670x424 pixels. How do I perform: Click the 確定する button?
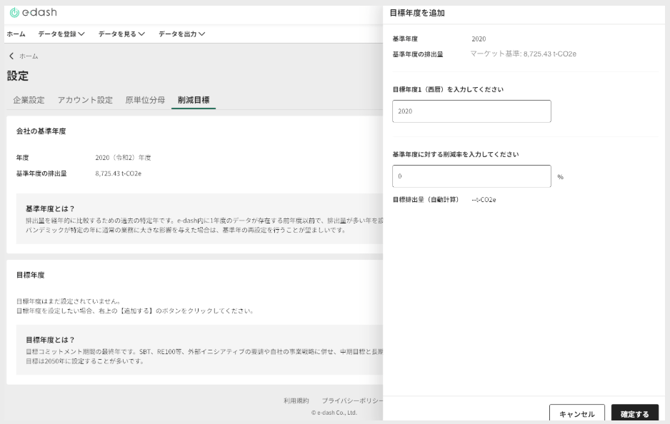point(635,414)
